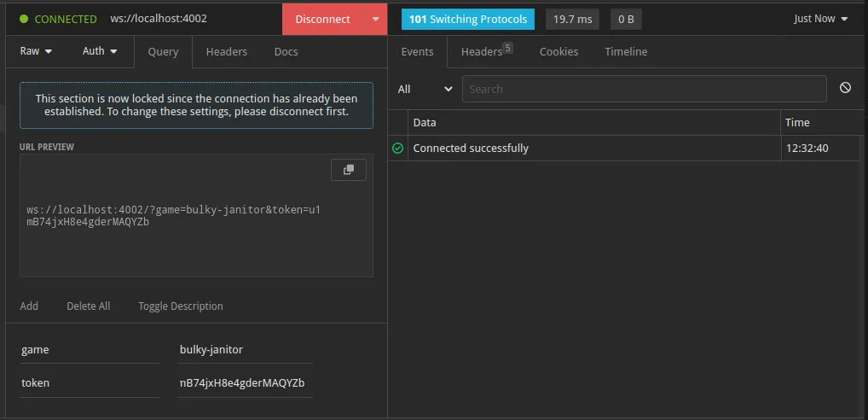The height and width of the screenshot is (420, 868).
Task: Click the Disconnect button
Action: coord(322,19)
